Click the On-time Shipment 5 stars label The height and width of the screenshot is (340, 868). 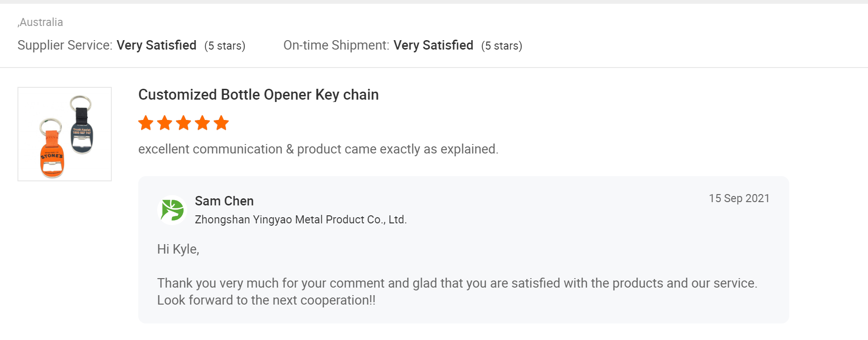(502, 46)
